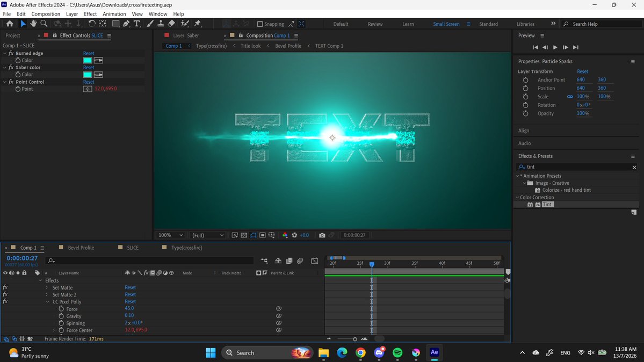Switch to the Bevel Profile timeline tab
This screenshot has height=362, width=644.
[x=81, y=248]
